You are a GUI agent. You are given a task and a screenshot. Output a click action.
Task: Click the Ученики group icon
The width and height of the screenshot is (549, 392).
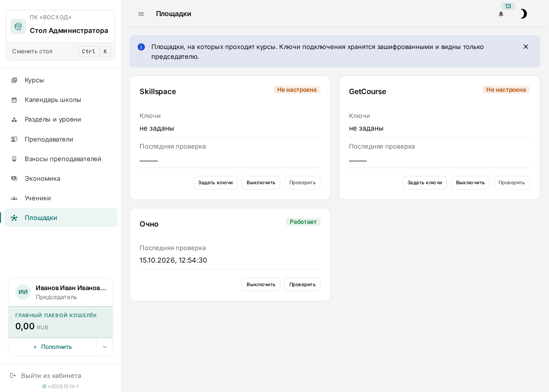pyautogui.click(x=14, y=198)
